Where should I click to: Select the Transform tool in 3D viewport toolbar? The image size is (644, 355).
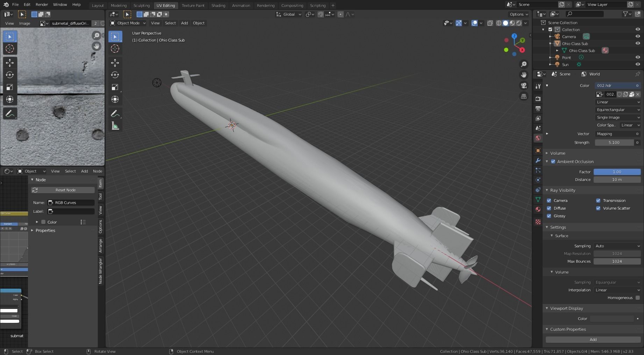coord(115,99)
